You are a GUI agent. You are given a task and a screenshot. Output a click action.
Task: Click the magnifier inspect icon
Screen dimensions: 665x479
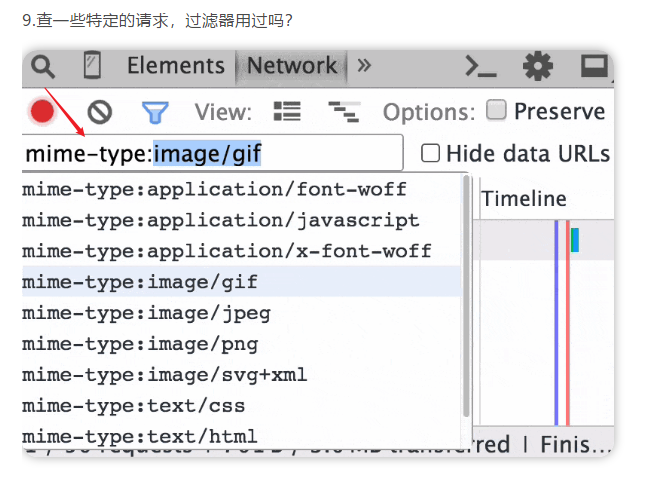click(43, 67)
